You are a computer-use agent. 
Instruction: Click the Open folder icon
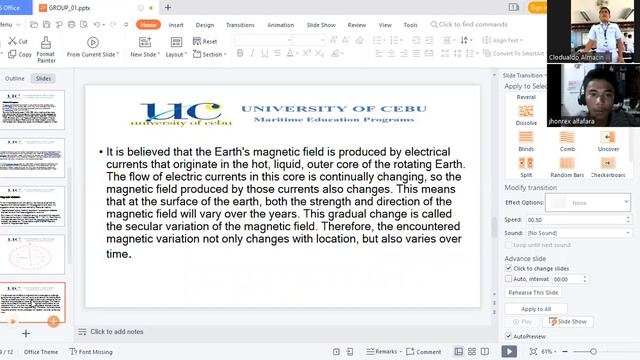(34, 24)
